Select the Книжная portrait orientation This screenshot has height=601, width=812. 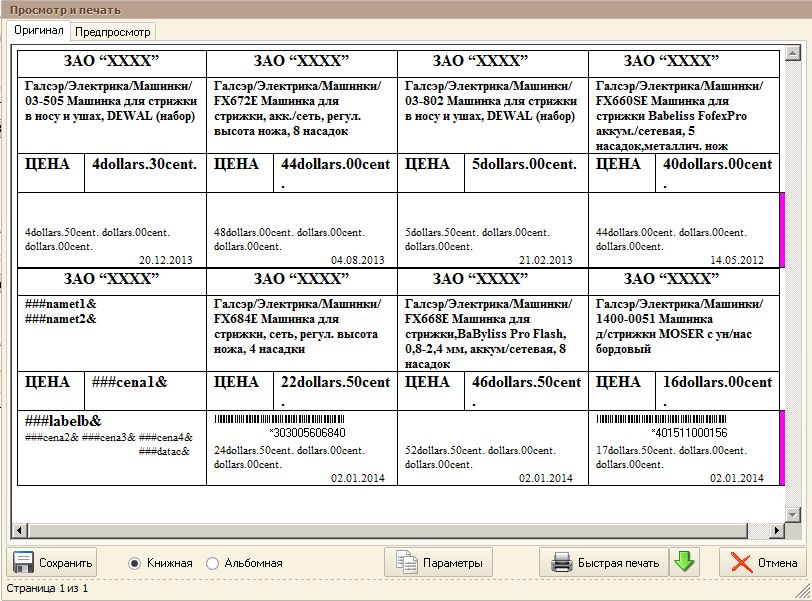click(x=135, y=563)
